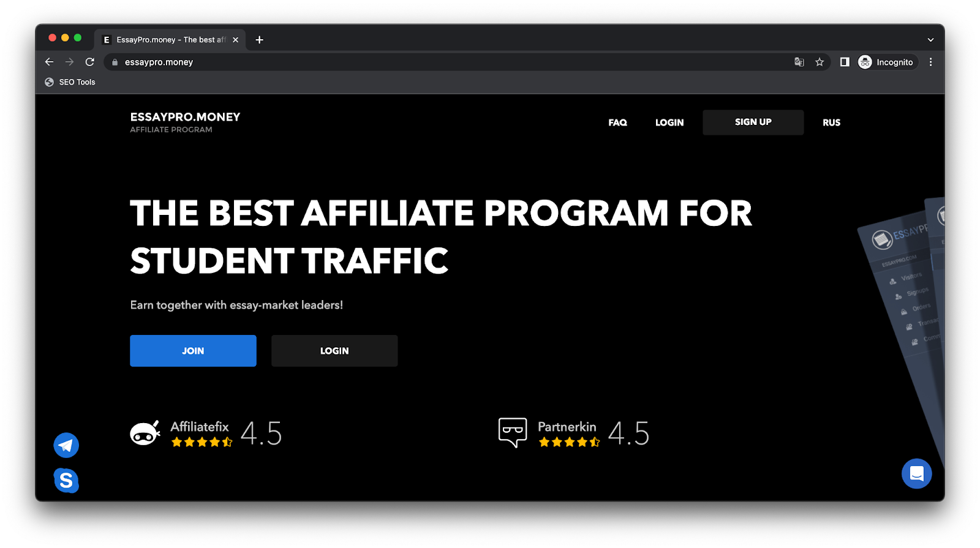Click the ESSAYPRO.MONEY site logo
The width and height of the screenshot is (980, 548).
[185, 117]
